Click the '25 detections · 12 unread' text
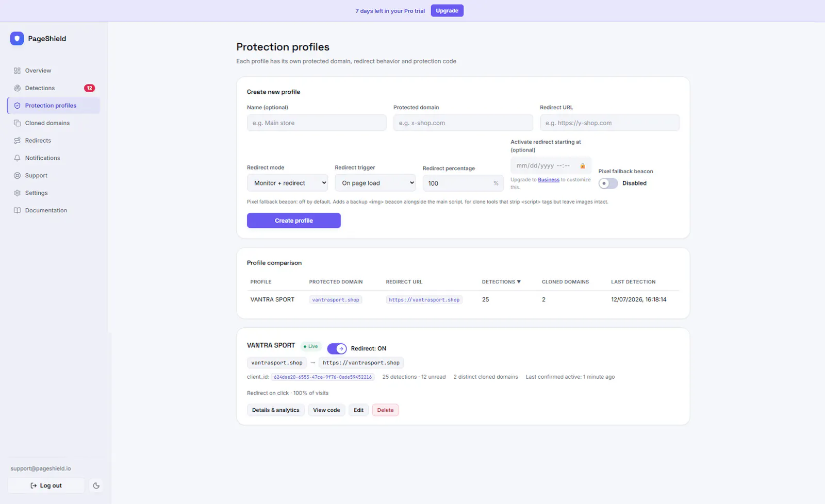 (414, 377)
